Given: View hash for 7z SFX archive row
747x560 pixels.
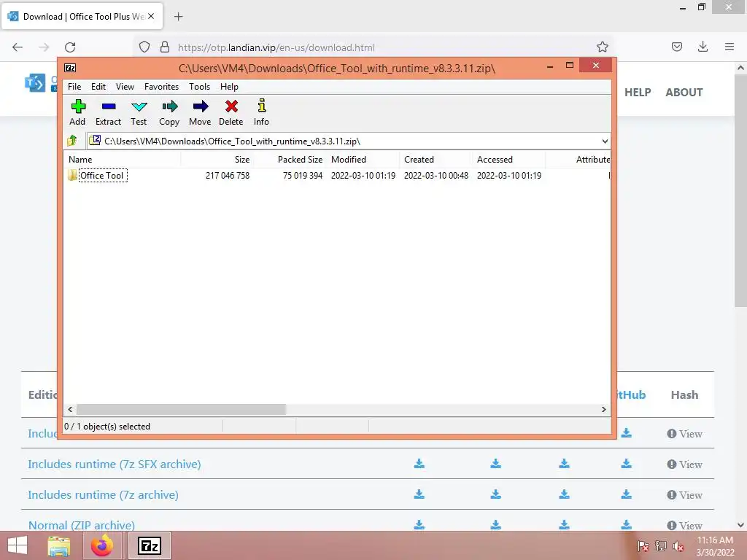Looking at the screenshot, I should 684,464.
